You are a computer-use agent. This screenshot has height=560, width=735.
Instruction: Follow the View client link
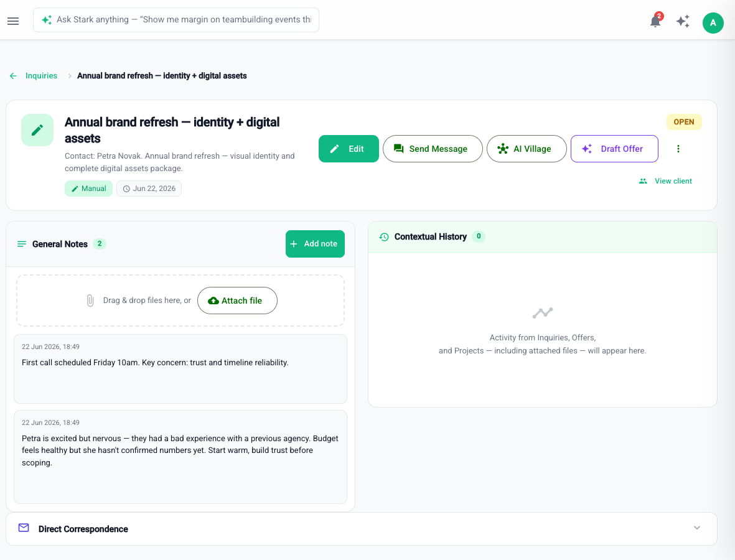(666, 181)
